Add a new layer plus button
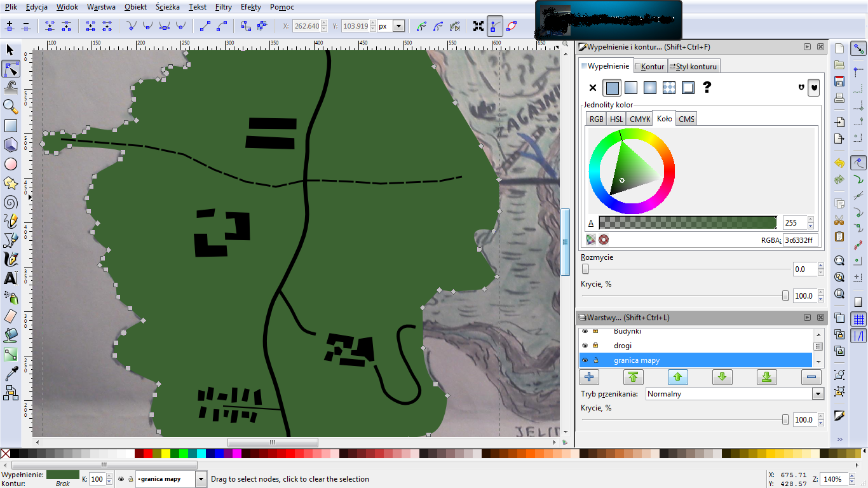This screenshot has width=868, height=488. point(589,377)
